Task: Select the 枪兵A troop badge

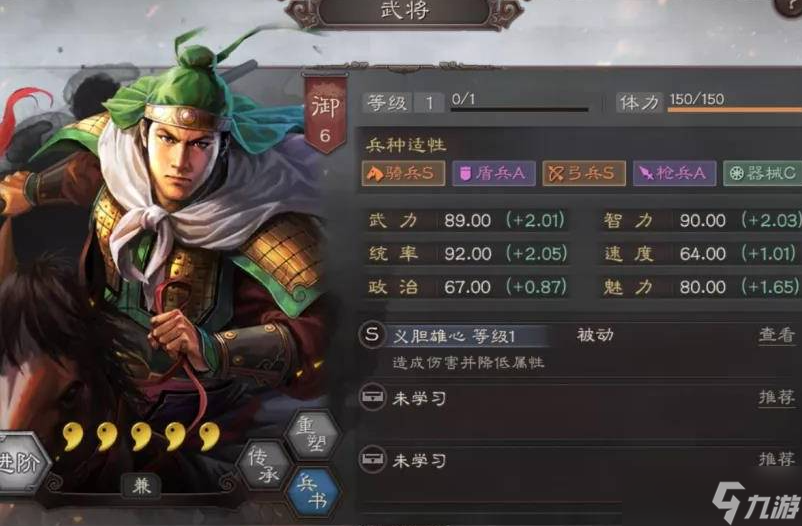Action: [x=674, y=173]
